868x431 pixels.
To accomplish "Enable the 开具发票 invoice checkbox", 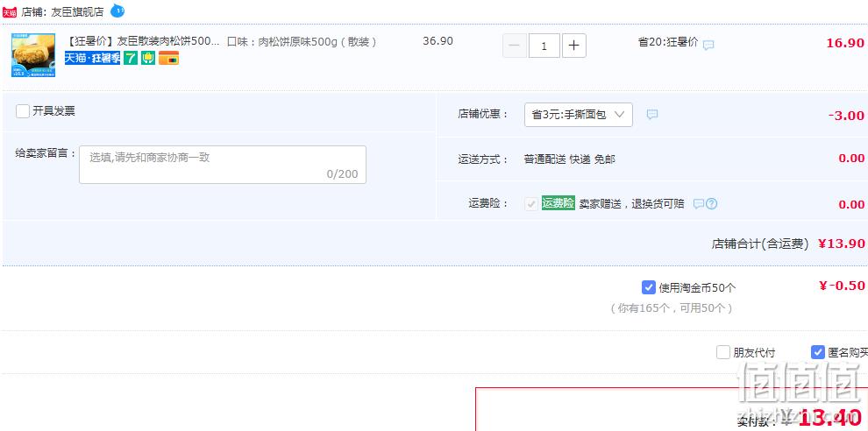I will pos(23,111).
